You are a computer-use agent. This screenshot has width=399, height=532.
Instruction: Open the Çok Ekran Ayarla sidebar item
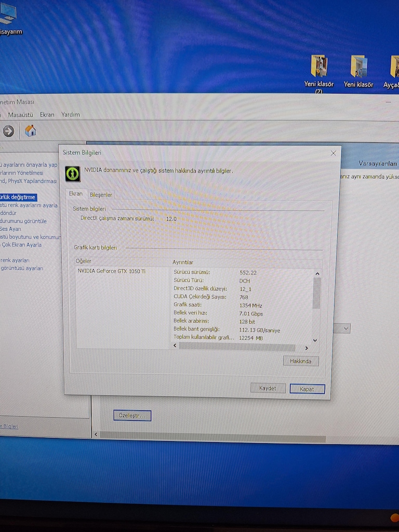21,245
